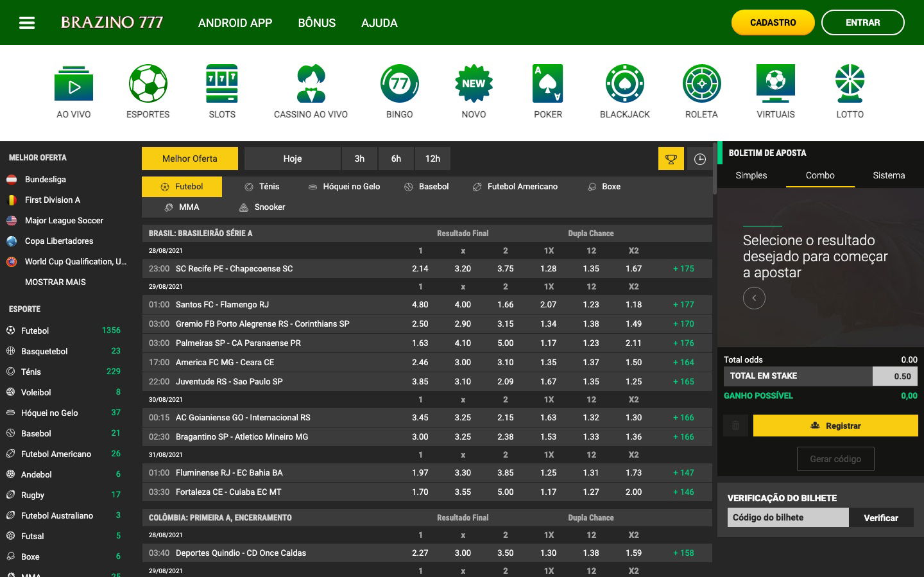This screenshot has width=924, height=577.
Task: Click the Cadastro button
Action: click(773, 22)
